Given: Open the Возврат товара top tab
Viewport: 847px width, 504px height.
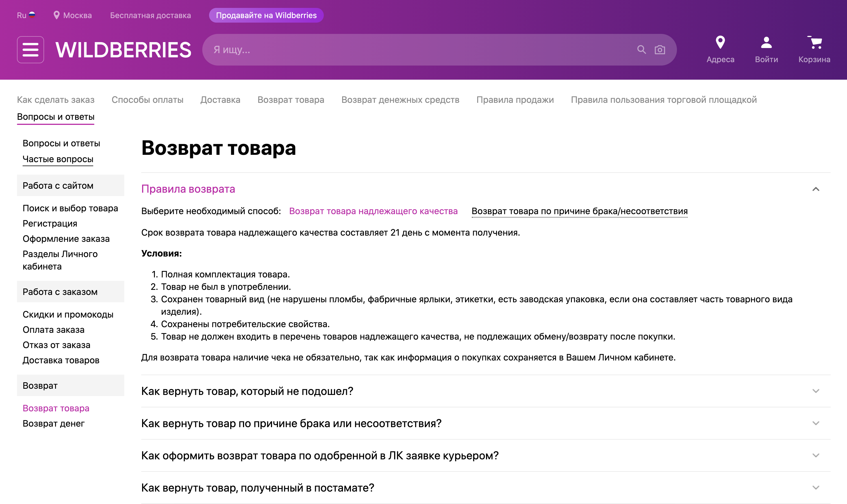Looking at the screenshot, I should coord(291,100).
